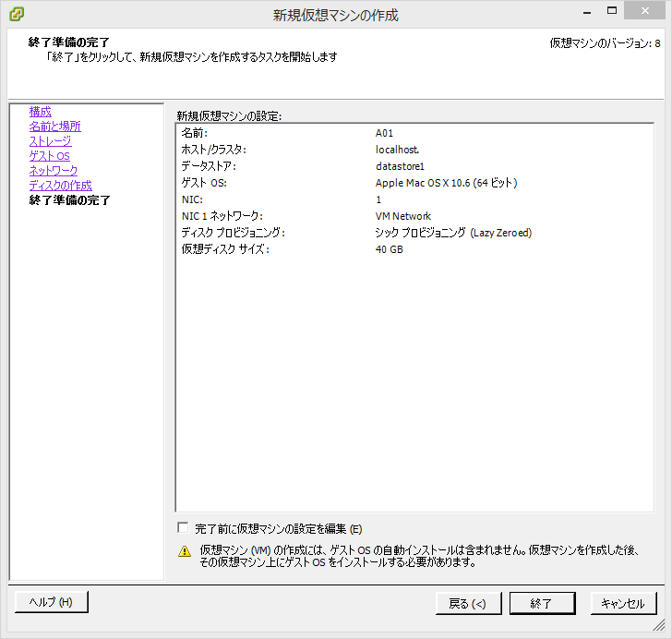Click the VM Network value

tap(402, 216)
